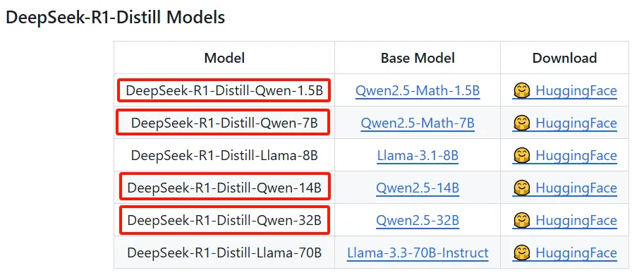Click the HuggingFace emoji icon in Qwen-7B row
The image size is (644, 280).
click(x=521, y=123)
